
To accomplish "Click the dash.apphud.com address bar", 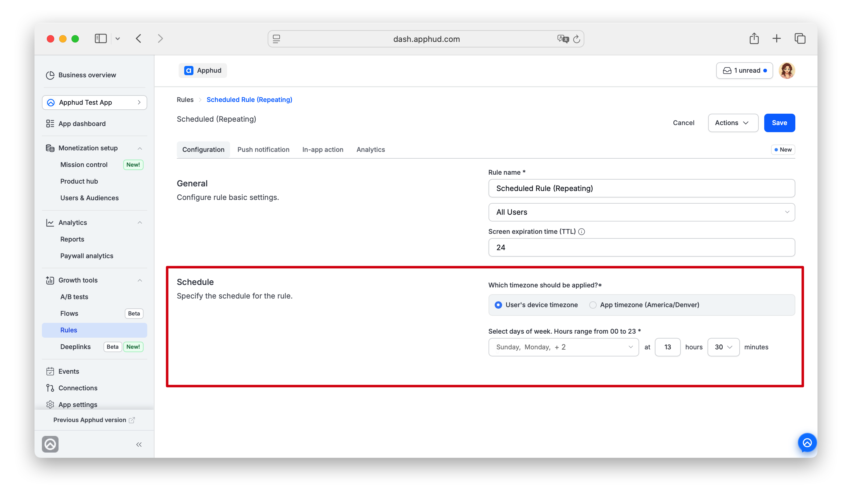I will point(426,39).
